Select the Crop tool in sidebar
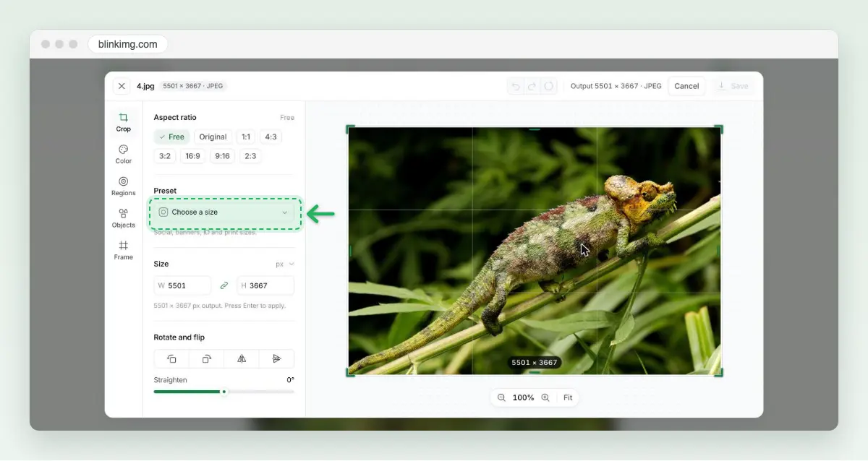 (x=124, y=122)
